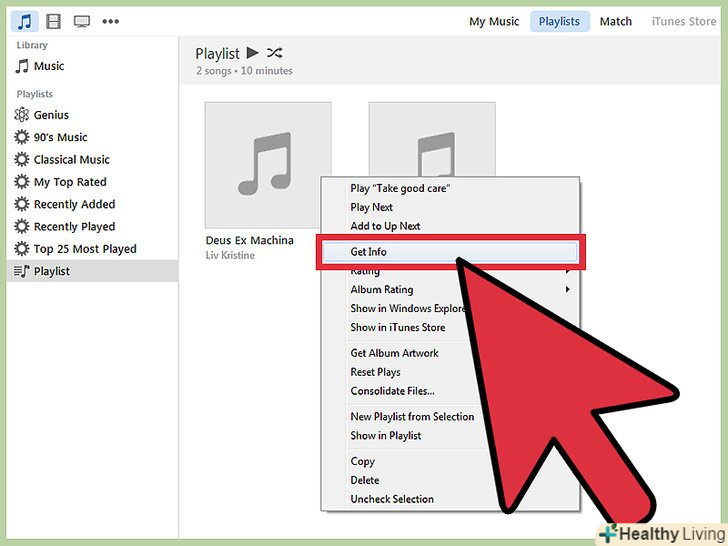The height and width of the screenshot is (546, 728).
Task: Open the Genius playlist label
Action: coord(51,115)
